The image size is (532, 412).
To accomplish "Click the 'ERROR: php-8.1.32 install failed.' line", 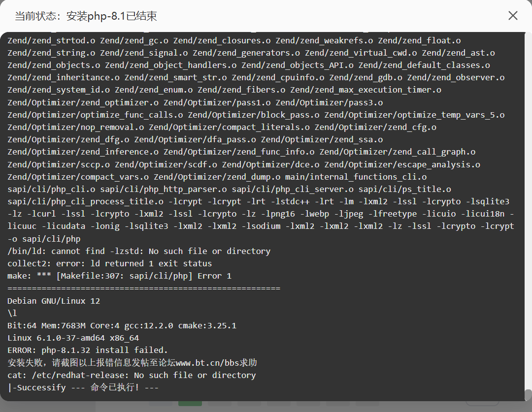I will [x=88, y=350].
